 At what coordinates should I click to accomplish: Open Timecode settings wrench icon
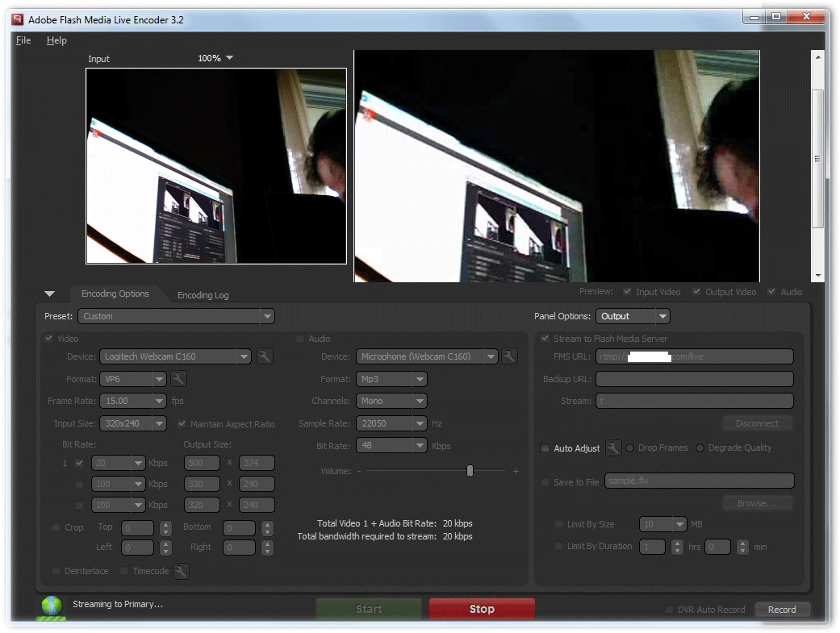pos(181,571)
